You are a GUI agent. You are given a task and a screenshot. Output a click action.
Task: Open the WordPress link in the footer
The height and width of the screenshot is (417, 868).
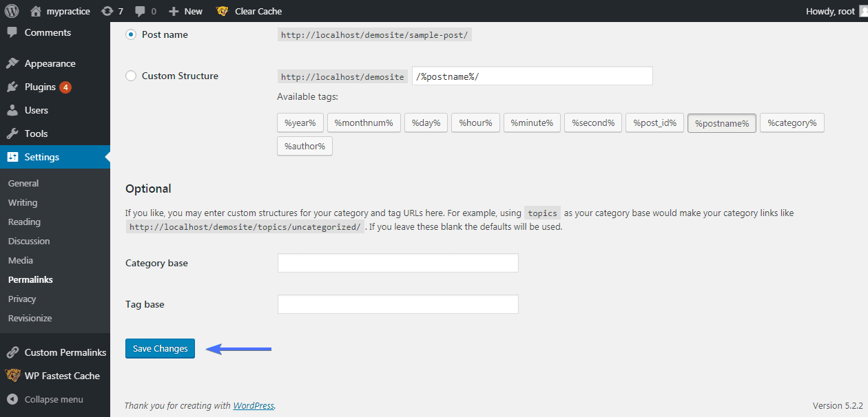tap(254, 406)
